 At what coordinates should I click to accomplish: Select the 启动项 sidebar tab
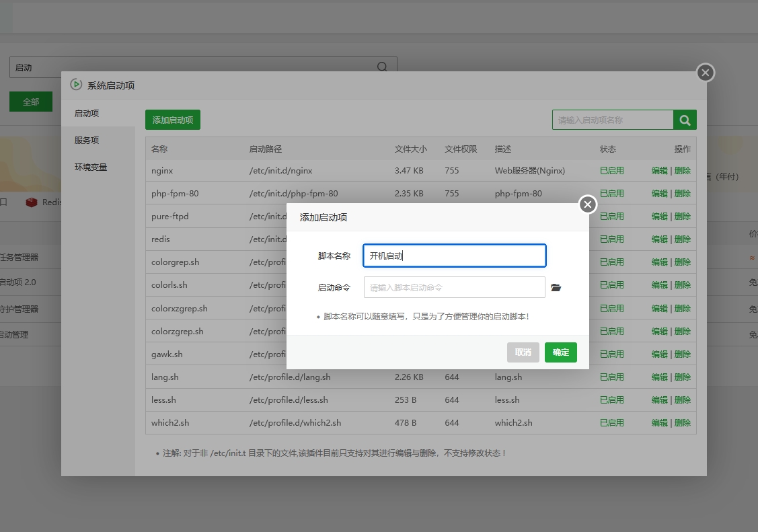[87, 113]
